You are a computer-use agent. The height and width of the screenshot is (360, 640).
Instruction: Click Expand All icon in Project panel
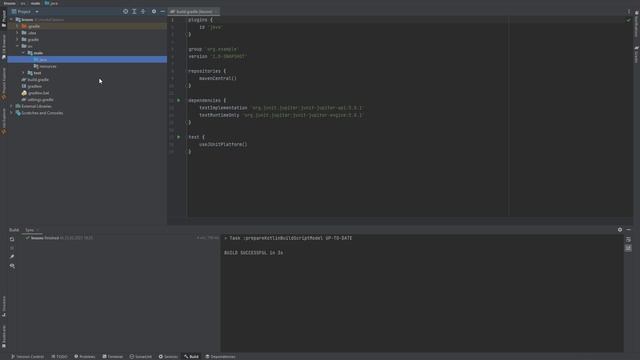click(x=134, y=11)
